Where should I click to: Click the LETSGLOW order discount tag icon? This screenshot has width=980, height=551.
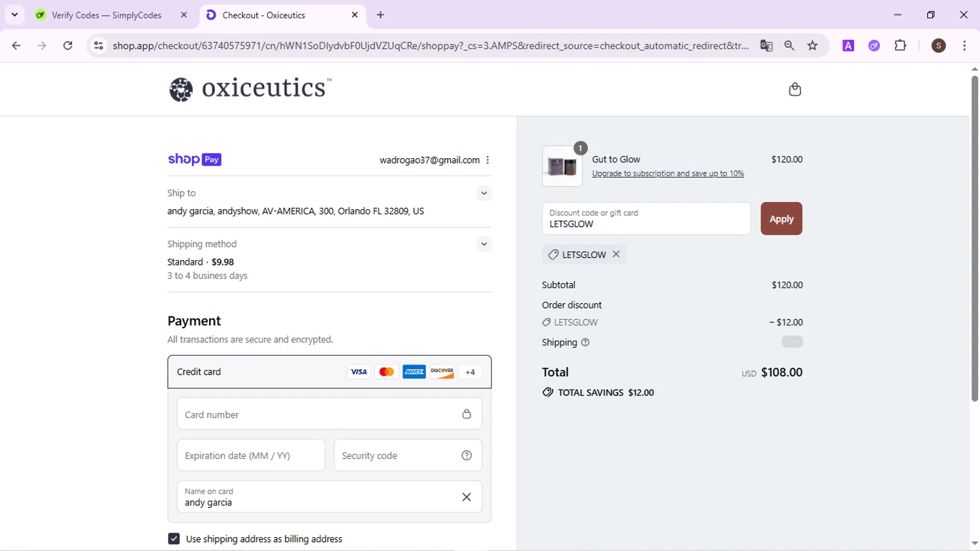point(546,322)
